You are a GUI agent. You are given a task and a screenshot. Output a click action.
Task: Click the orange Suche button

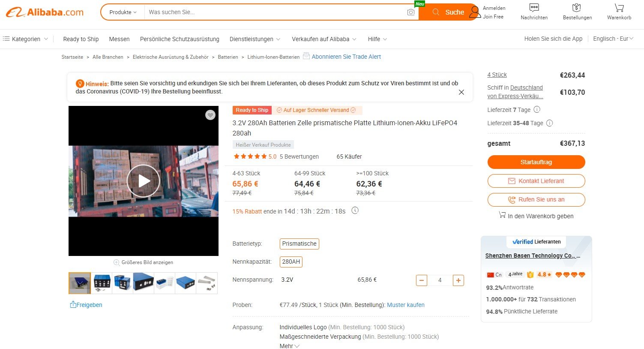coord(447,12)
